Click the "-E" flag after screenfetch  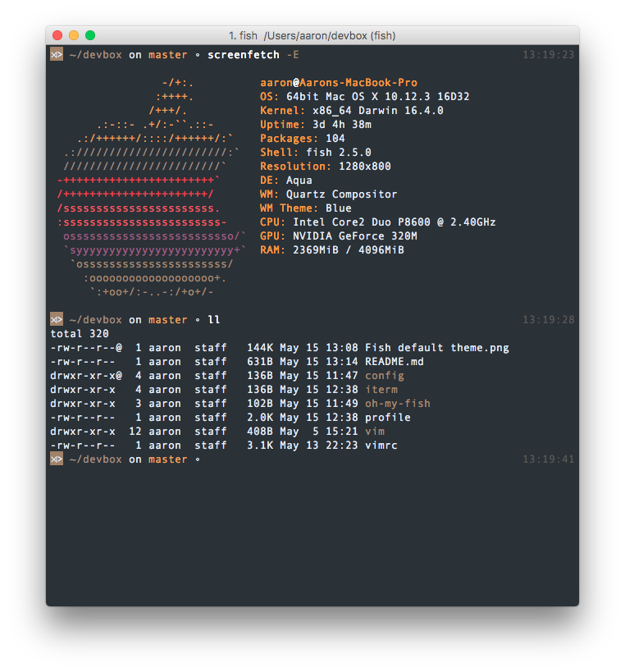point(293,55)
